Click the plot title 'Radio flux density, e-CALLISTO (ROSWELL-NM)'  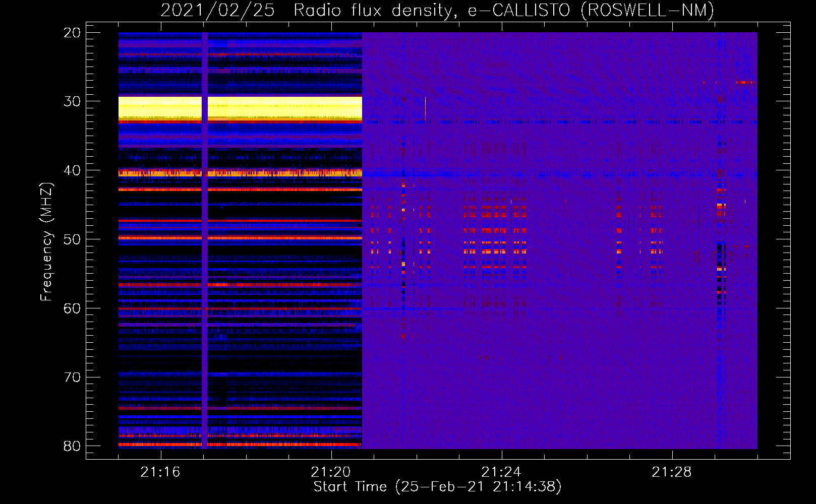pyautogui.click(x=504, y=10)
